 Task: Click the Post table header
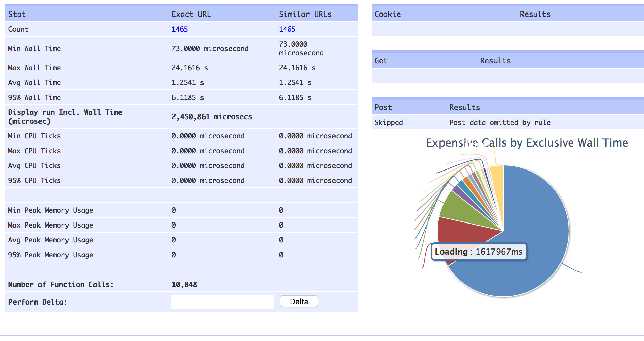point(383,107)
